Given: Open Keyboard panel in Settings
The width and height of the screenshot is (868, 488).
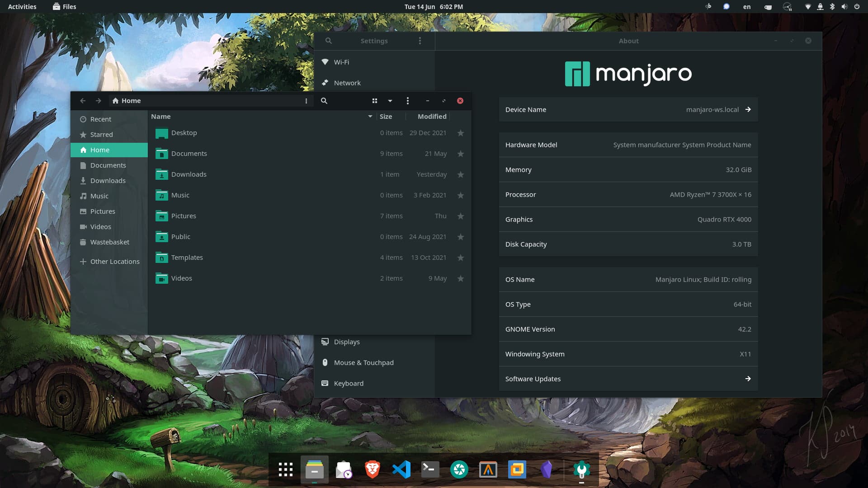Looking at the screenshot, I should click(x=374, y=383).
